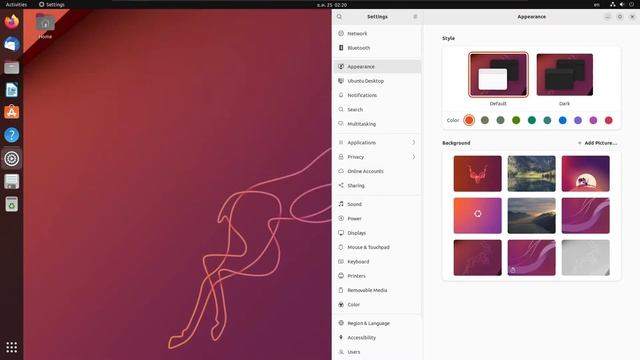
Task: Open the Help icon in the dock
Action: pos(11,135)
